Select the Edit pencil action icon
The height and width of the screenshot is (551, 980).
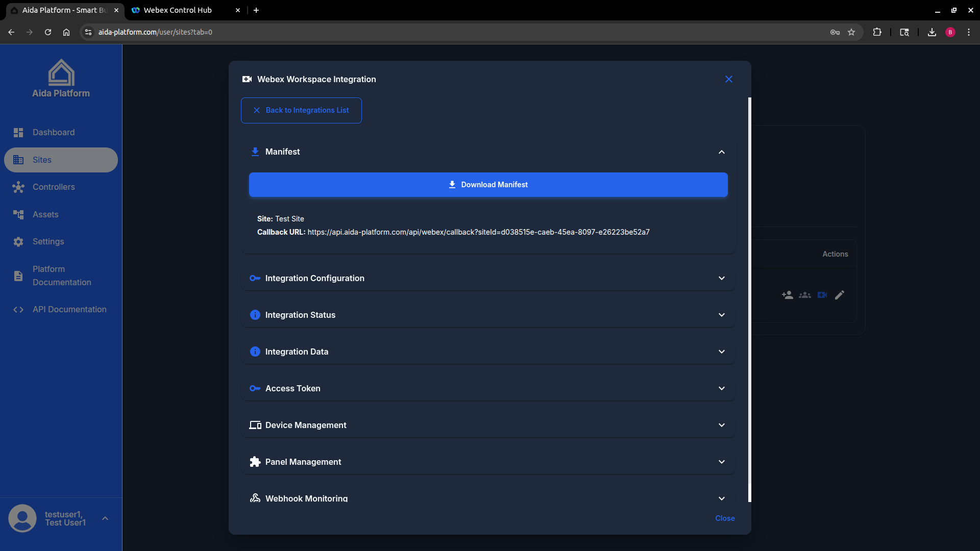point(840,295)
